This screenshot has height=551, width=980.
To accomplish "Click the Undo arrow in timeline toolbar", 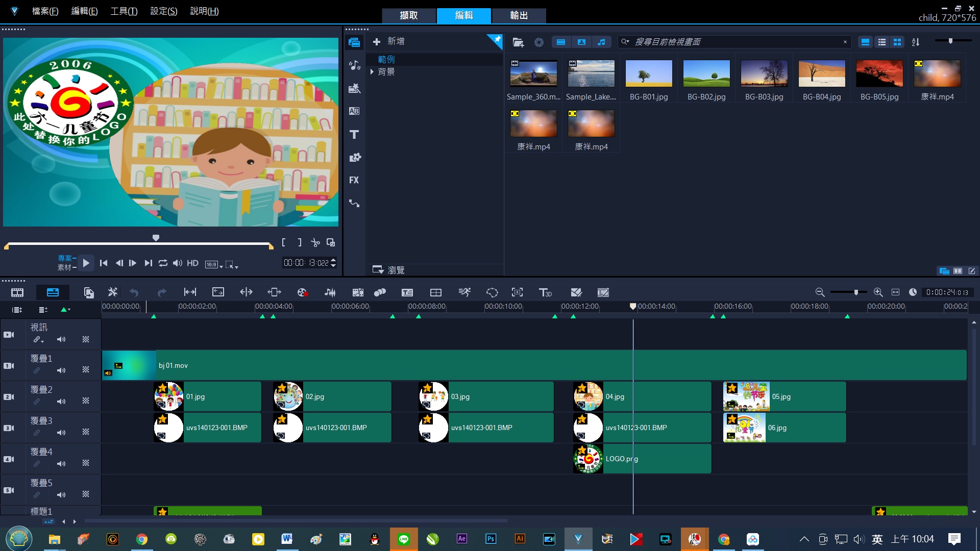I will [134, 292].
